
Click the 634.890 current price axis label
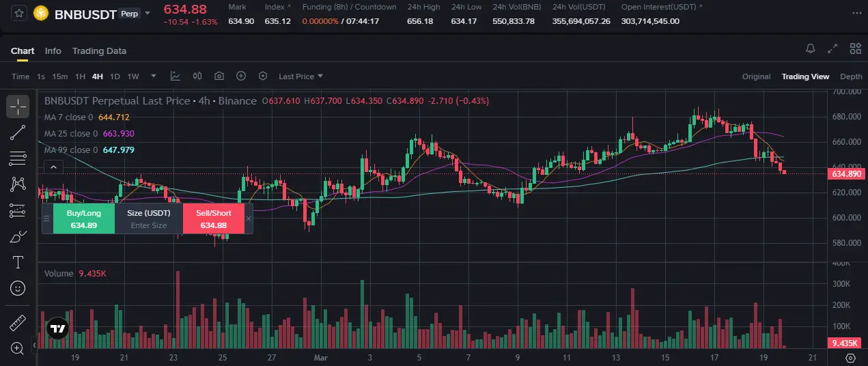click(845, 174)
